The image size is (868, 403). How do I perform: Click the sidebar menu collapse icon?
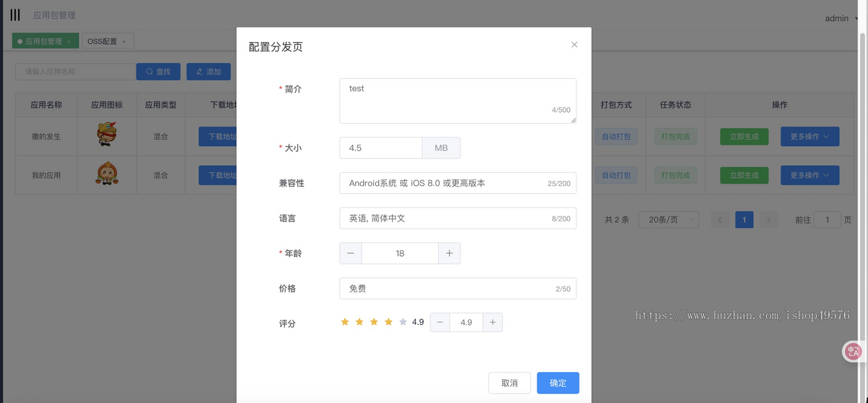click(x=15, y=15)
